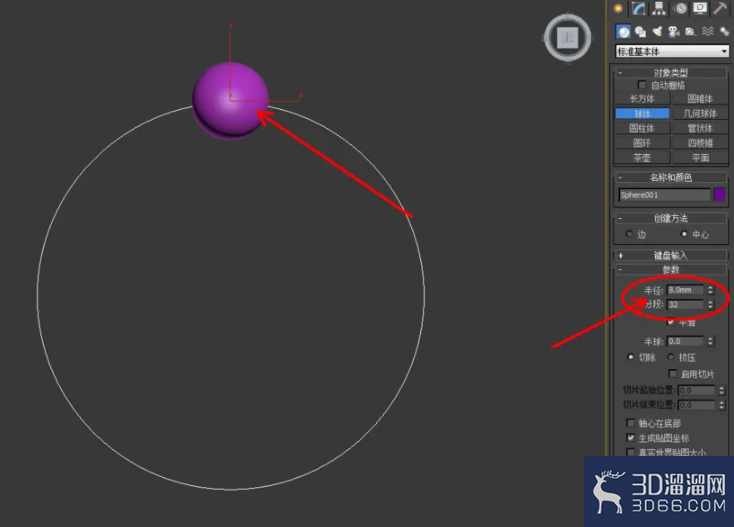Screen dimensions: 734x527
Task: Click the 茶壶 teapot button
Action: click(x=642, y=158)
